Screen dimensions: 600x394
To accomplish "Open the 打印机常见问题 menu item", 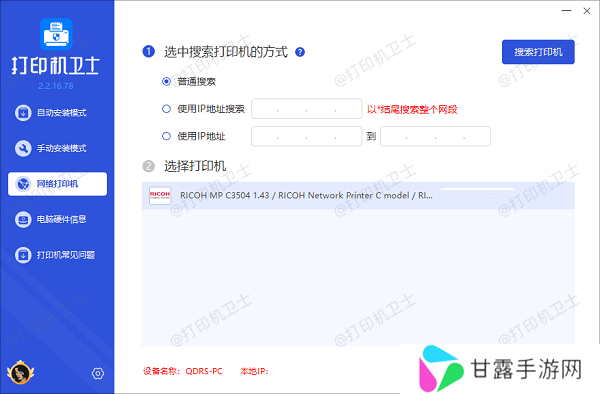I will point(57,255).
